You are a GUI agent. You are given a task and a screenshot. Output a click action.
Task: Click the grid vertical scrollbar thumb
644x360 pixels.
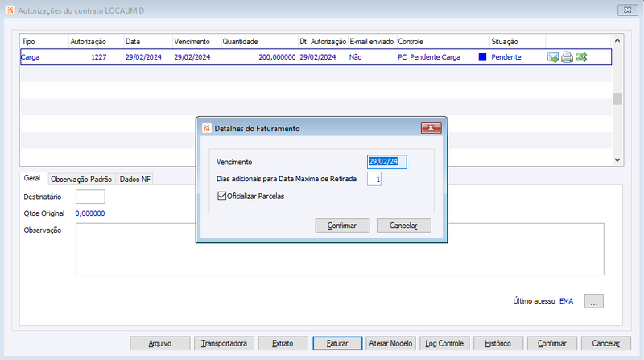tap(617, 98)
